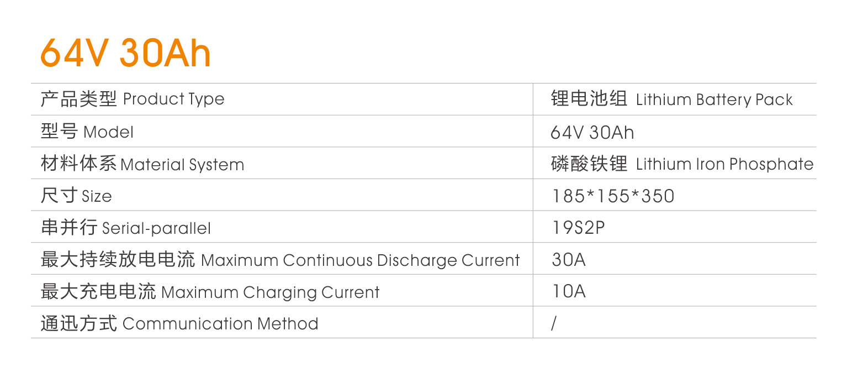Click the orange 64V 30Ah heading
Viewport: 868px width, 388px height.
pos(125,54)
